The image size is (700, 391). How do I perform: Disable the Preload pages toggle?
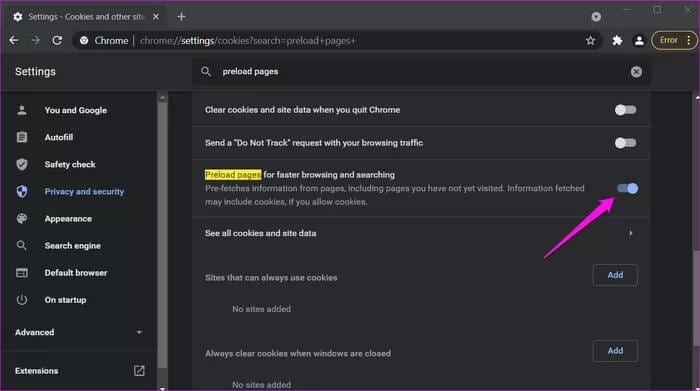click(x=628, y=188)
